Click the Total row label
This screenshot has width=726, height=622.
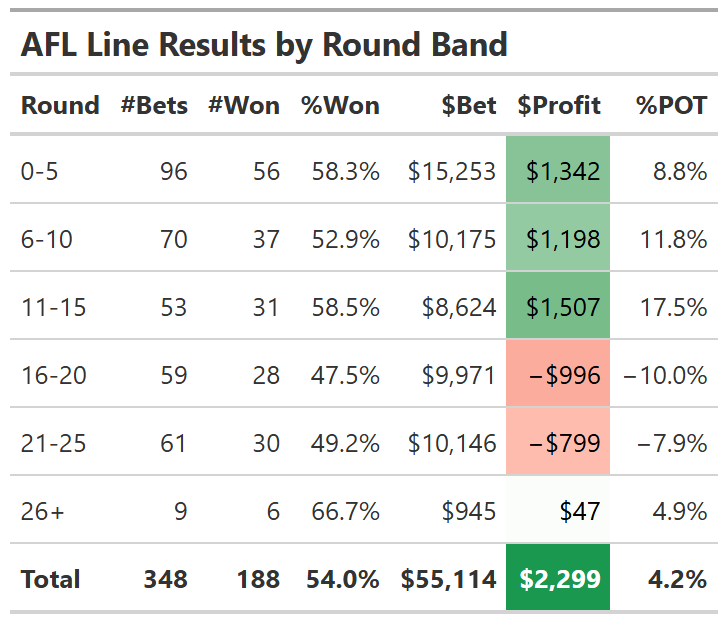point(50,579)
